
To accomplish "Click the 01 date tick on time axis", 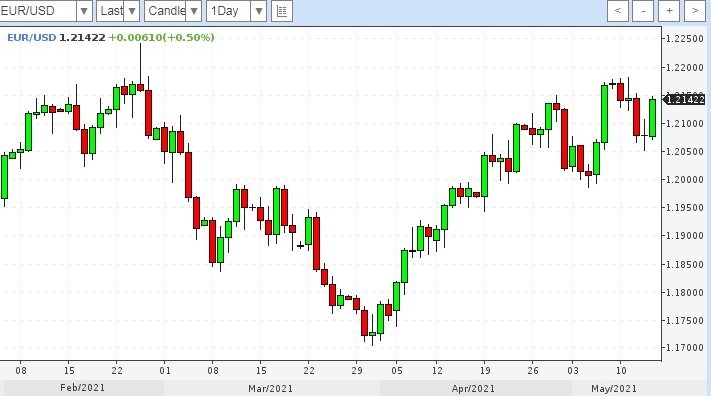I will coord(165,371).
